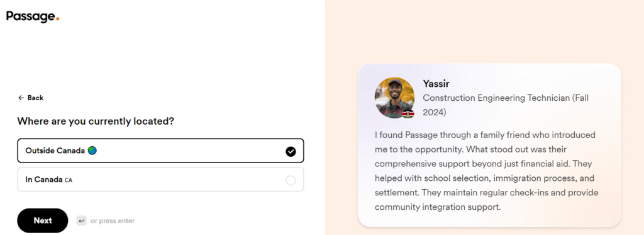Select the Outside Canada option text
This screenshot has height=235, width=644.
click(x=55, y=151)
